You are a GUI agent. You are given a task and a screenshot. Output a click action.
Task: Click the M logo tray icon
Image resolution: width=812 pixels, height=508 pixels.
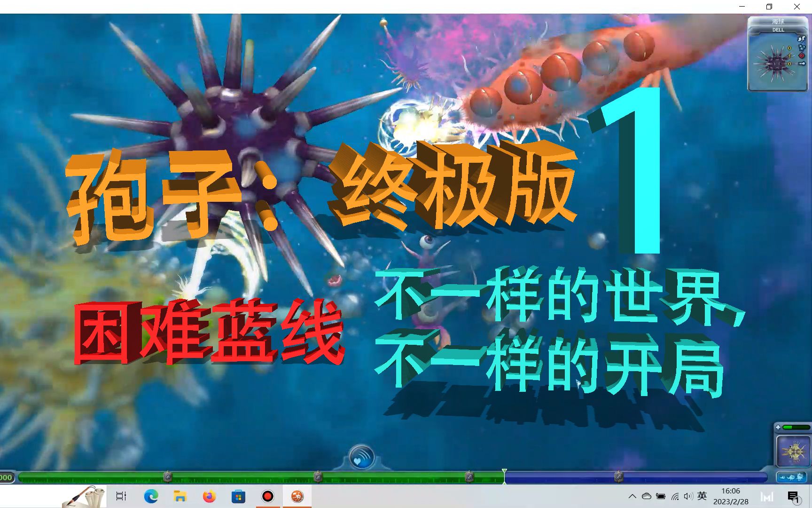point(767,497)
